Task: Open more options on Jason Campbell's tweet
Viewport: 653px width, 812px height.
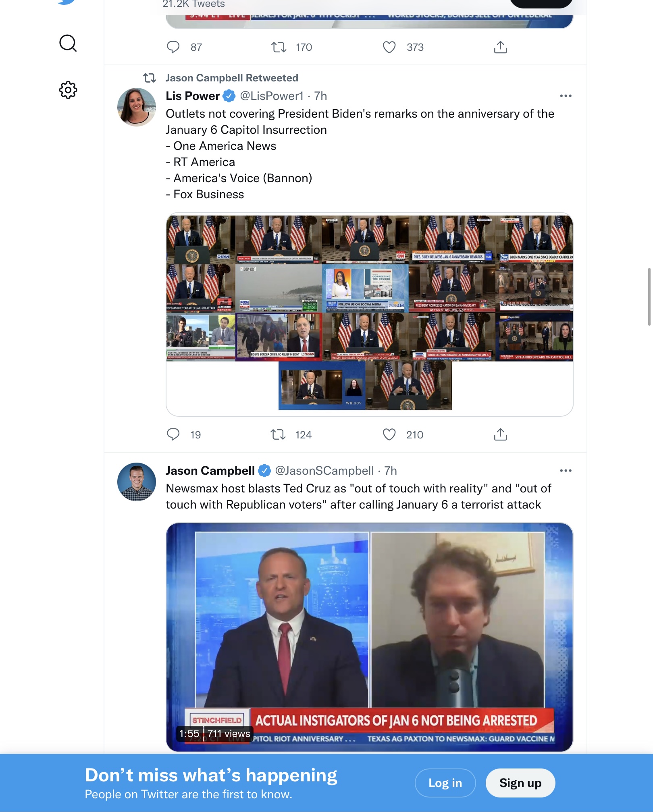Action: coord(566,471)
